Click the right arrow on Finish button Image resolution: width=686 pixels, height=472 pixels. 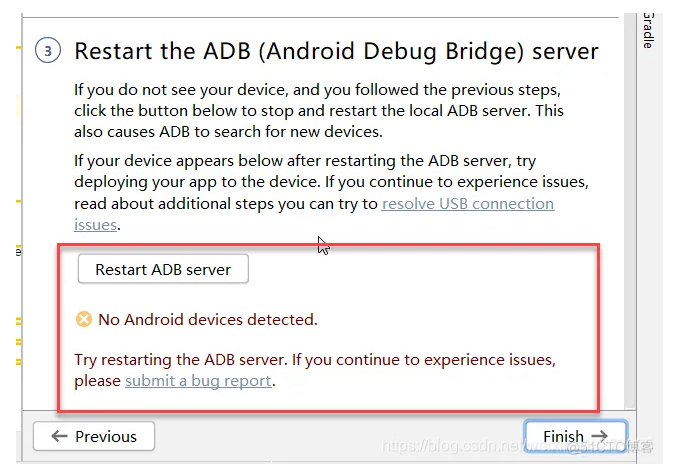click(600, 437)
